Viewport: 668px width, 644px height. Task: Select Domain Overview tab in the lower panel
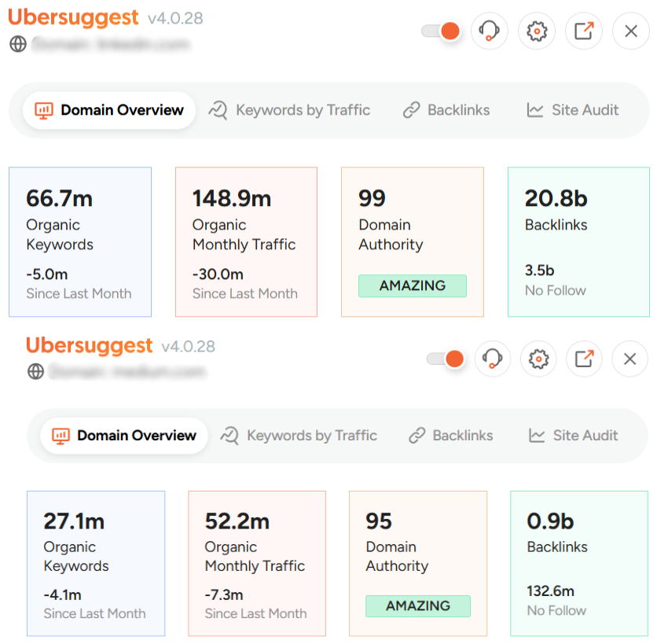coord(124,436)
